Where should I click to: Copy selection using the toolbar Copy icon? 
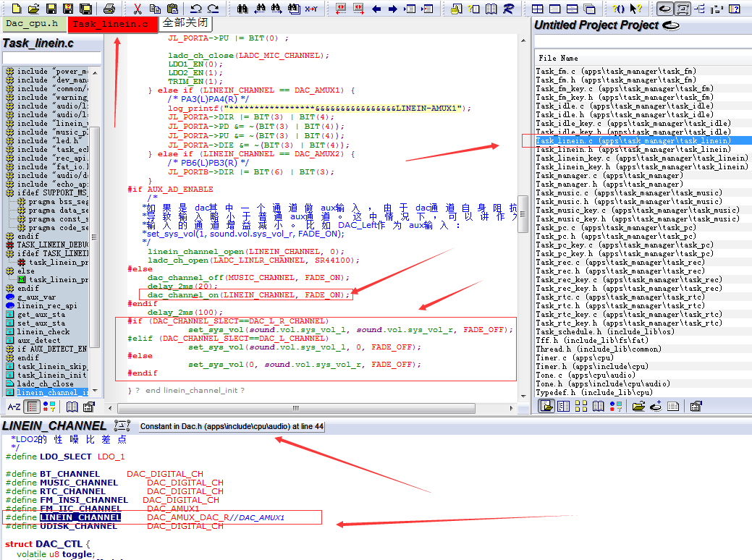(155, 9)
